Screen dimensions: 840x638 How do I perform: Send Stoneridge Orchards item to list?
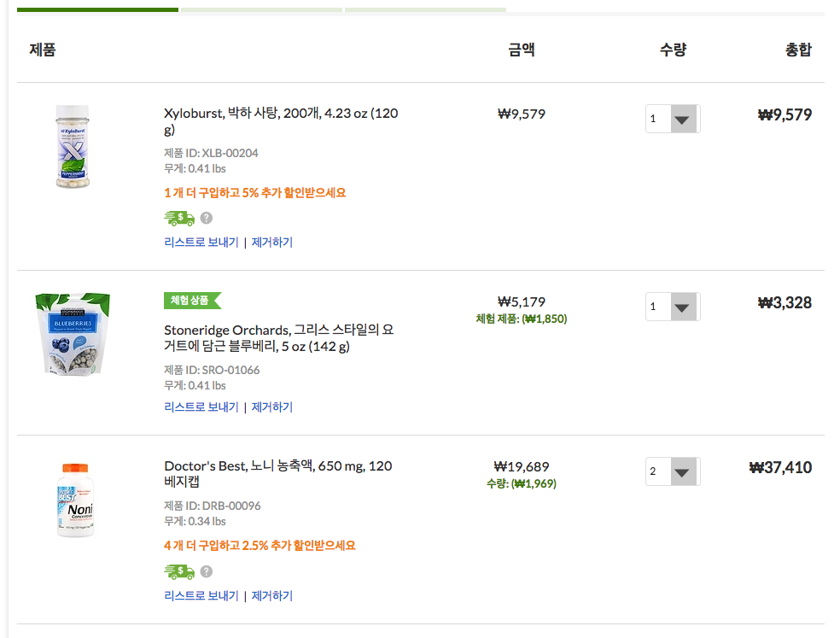(x=201, y=407)
